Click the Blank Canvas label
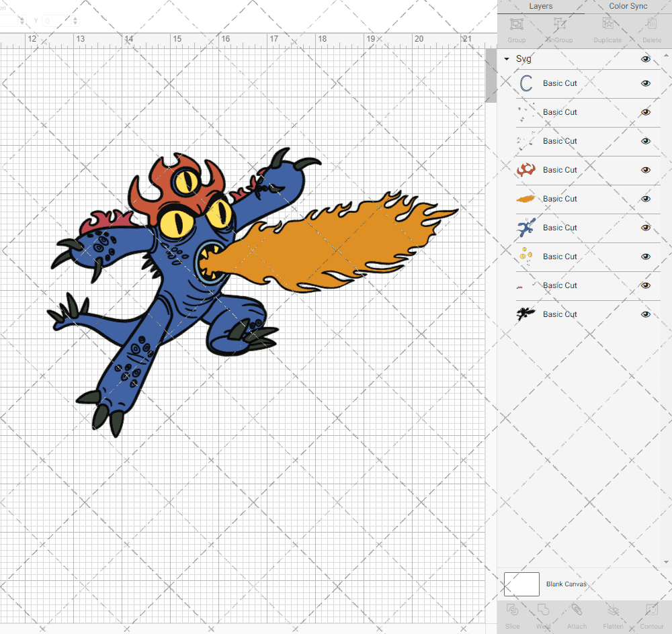Screen dimensions: 672x634 (x=566, y=584)
